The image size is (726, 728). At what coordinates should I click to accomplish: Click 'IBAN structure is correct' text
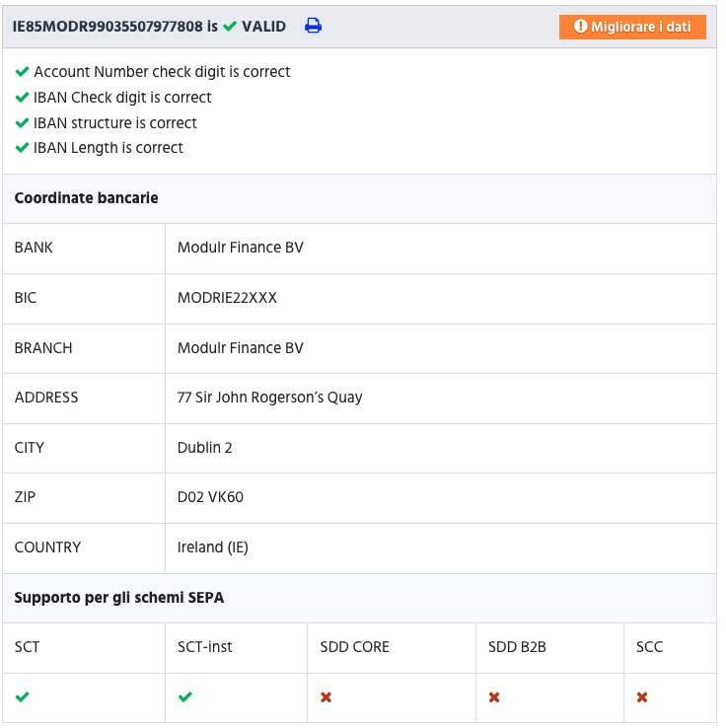pos(115,123)
